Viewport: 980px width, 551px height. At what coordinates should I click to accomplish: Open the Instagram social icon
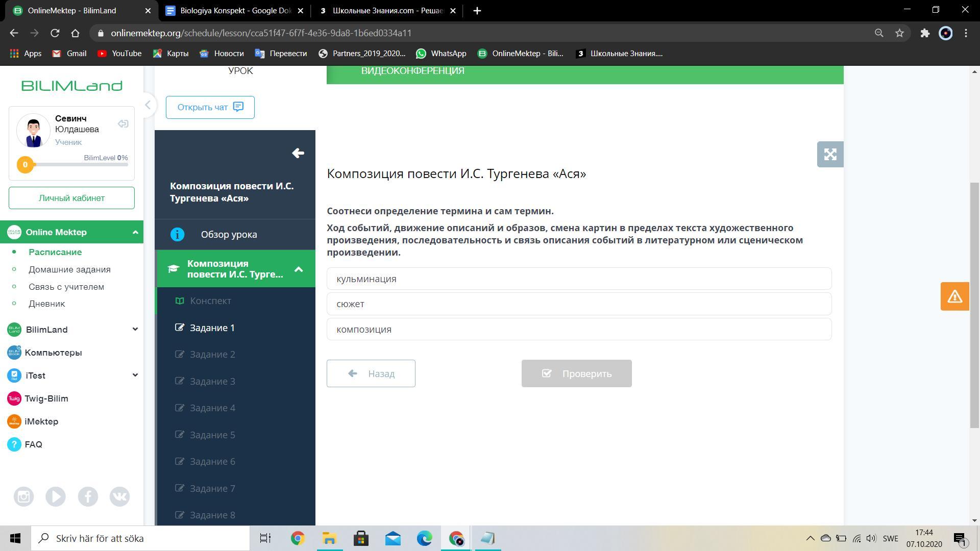23,496
